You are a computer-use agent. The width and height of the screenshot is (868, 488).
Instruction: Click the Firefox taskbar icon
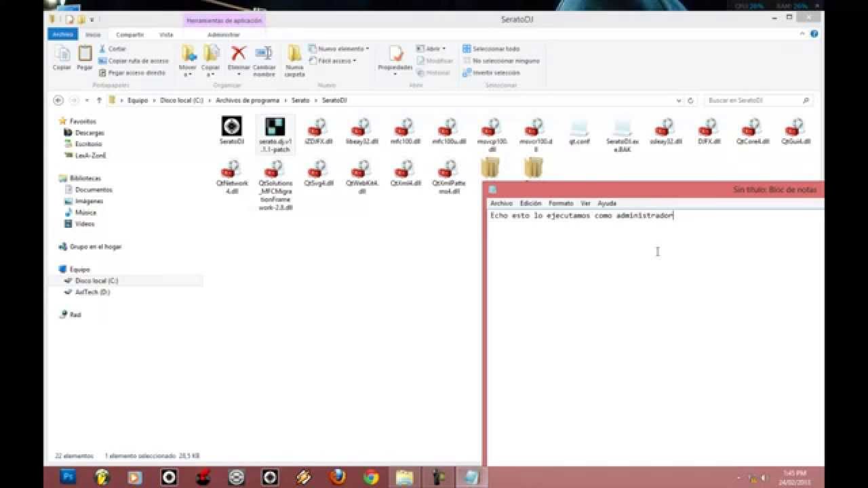pos(337,477)
